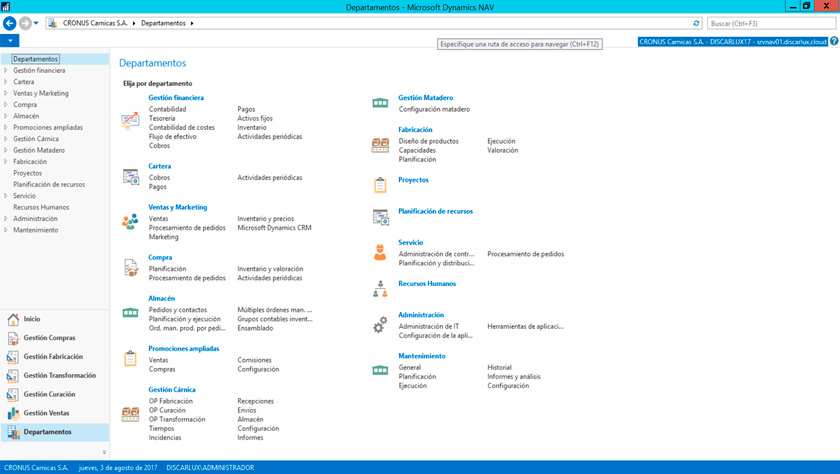Viewport: 840px width, 474px height.
Task: Select Mantenimiento in the navigation tree
Action: tap(36, 230)
